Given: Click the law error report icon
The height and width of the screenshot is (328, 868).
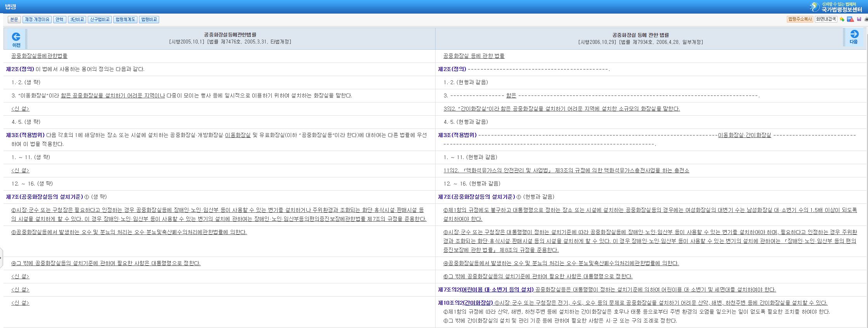Looking at the screenshot, I should [x=850, y=19].
